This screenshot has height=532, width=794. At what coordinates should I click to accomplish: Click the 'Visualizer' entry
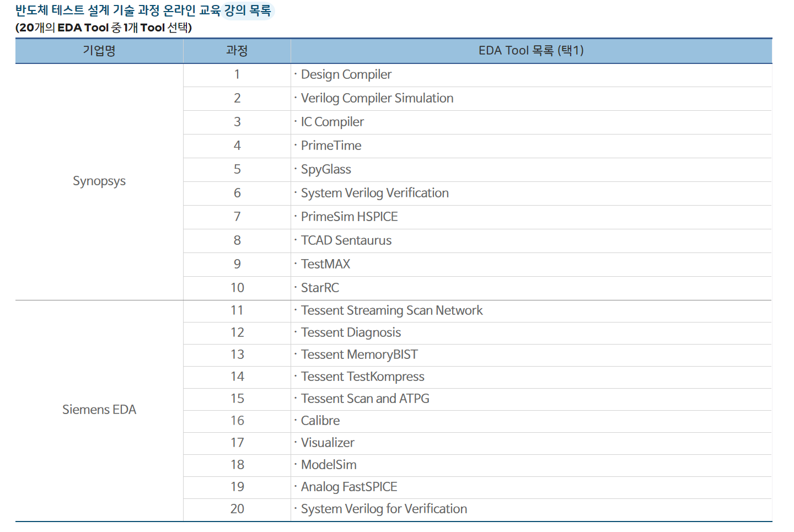[x=327, y=443]
